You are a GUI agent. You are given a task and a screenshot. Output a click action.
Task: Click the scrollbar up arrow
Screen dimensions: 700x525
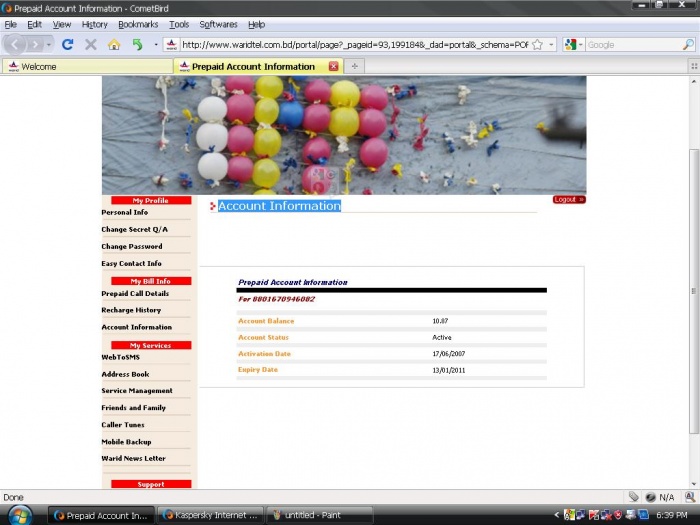[x=694, y=81]
